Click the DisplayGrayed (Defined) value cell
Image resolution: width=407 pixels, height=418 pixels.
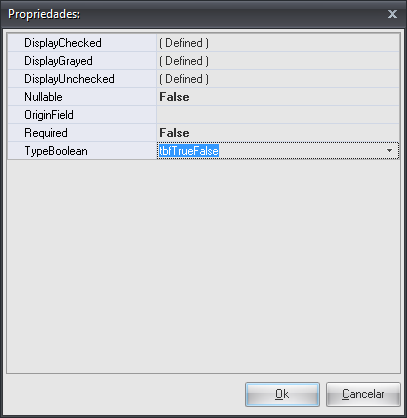[x=278, y=61]
